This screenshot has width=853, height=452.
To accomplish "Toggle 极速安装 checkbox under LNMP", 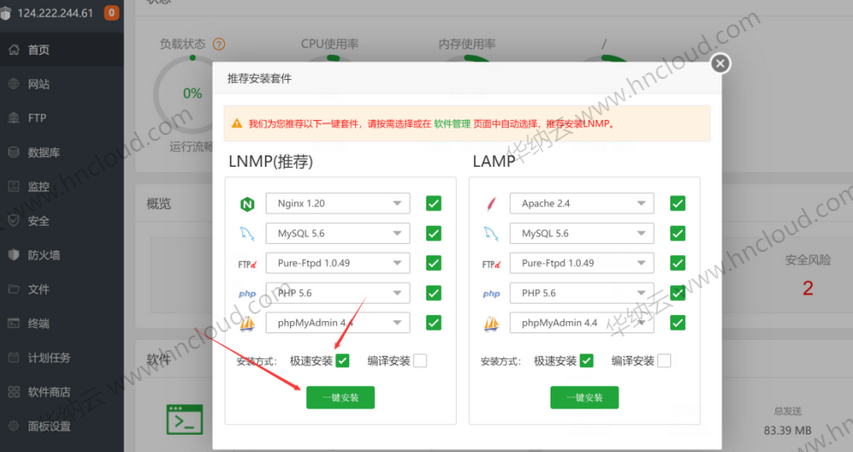I will pos(342,361).
